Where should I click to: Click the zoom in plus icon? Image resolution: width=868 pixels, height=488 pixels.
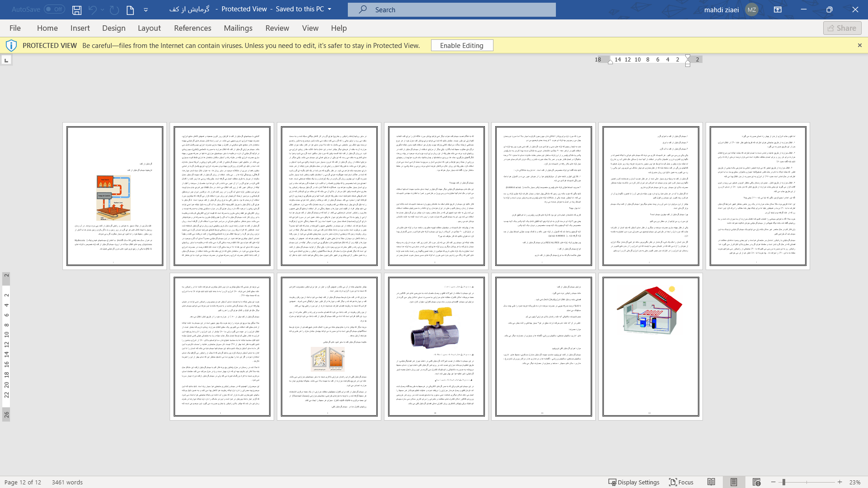(x=840, y=482)
